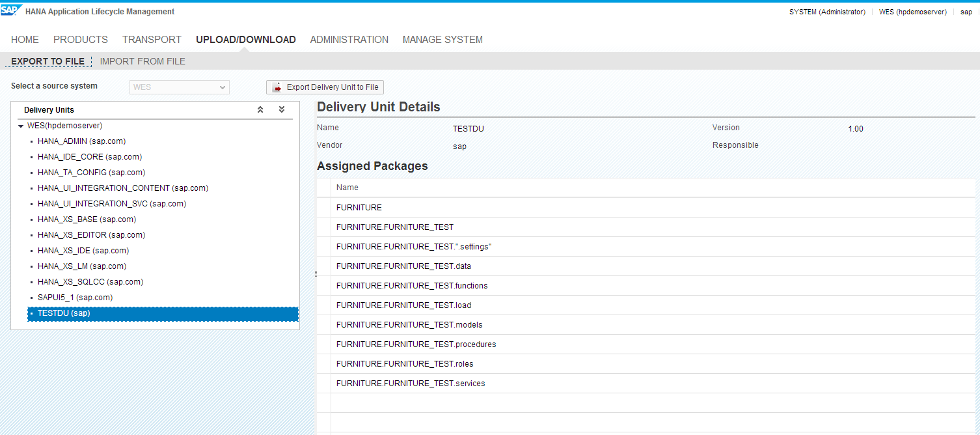The height and width of the screenshot is (435, 980).
Task: Expand all delivery units with double-down arrow
Action: click(282, 109)
